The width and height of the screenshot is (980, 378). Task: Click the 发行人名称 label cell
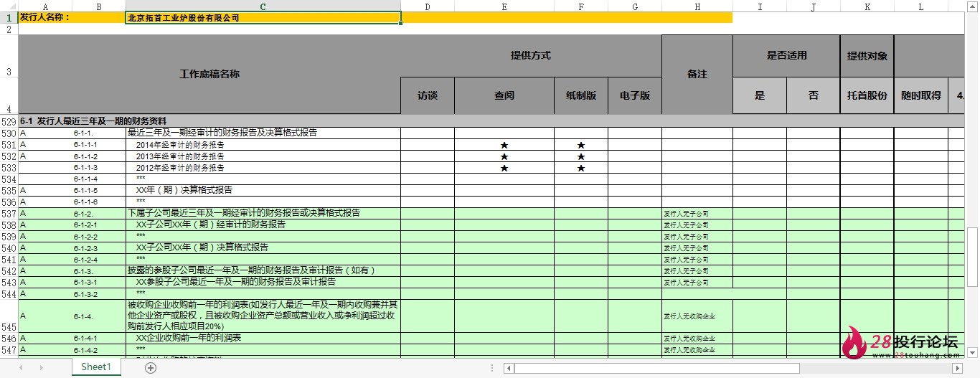pyautogui.click(x=72, y=18)
